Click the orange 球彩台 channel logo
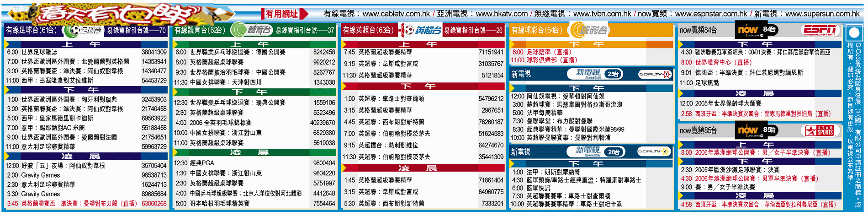This screenshot has width=868, height=216. (x=589, y=30)
